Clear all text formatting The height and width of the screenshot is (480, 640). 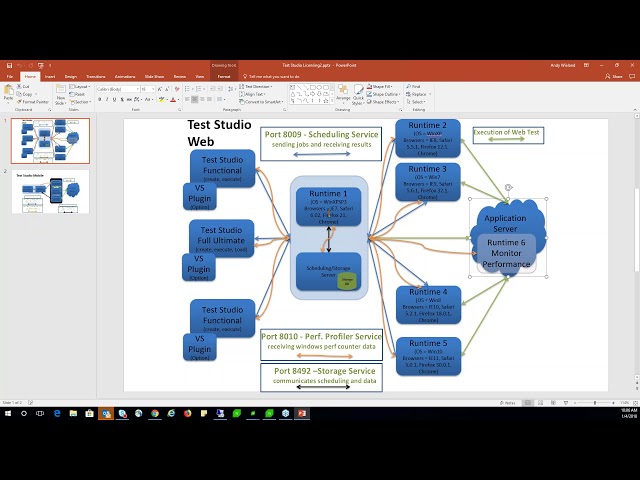pos(177,89)
